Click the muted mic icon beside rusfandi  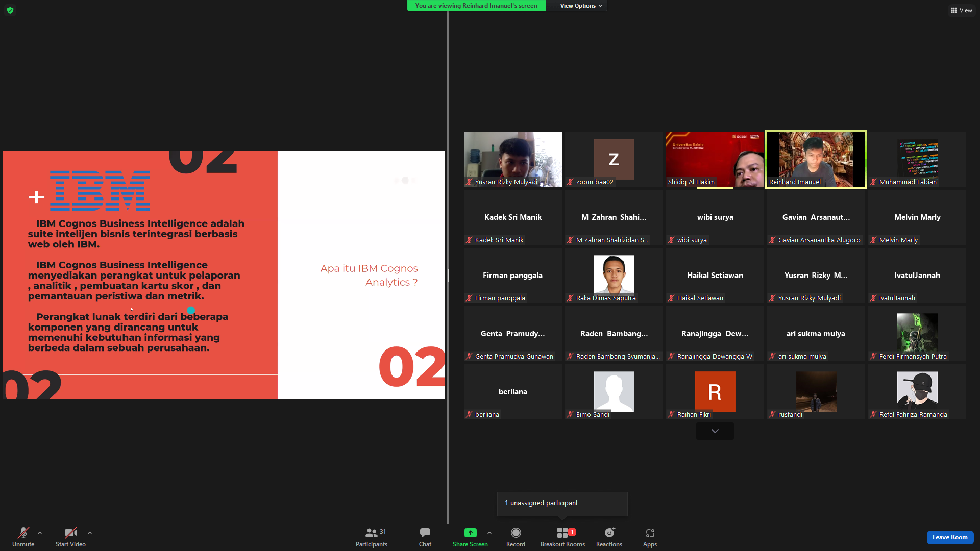coord(772,415)
